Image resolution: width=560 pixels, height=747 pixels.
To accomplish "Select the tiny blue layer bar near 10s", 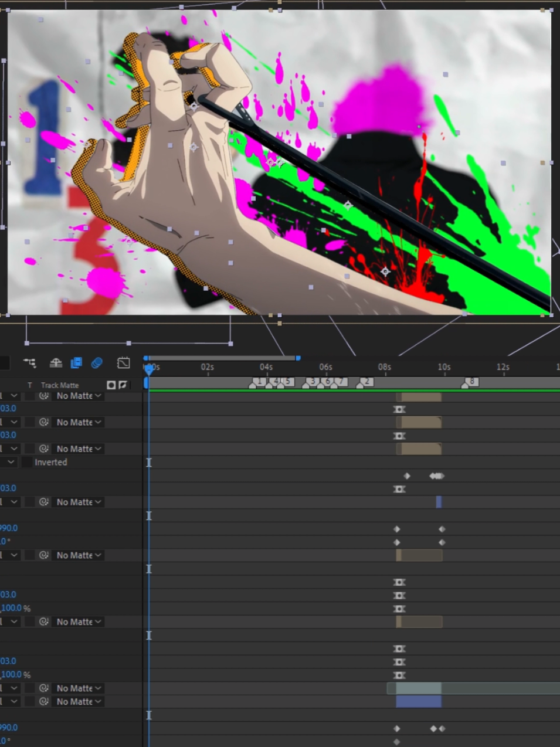I will 439,502.
